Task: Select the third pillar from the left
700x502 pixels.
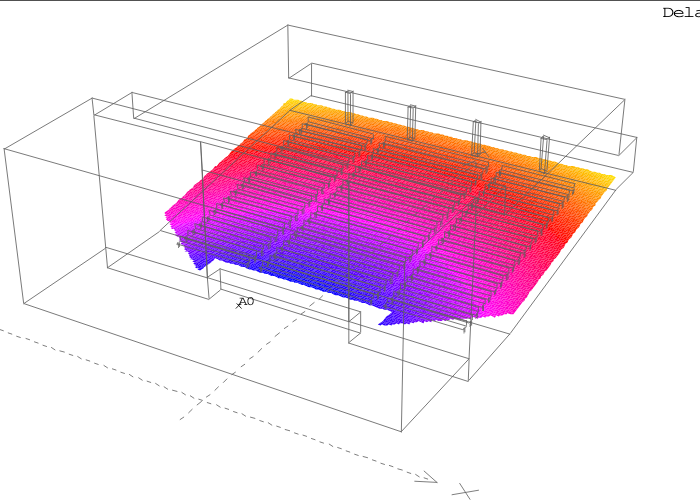Action: pos(477,136)
